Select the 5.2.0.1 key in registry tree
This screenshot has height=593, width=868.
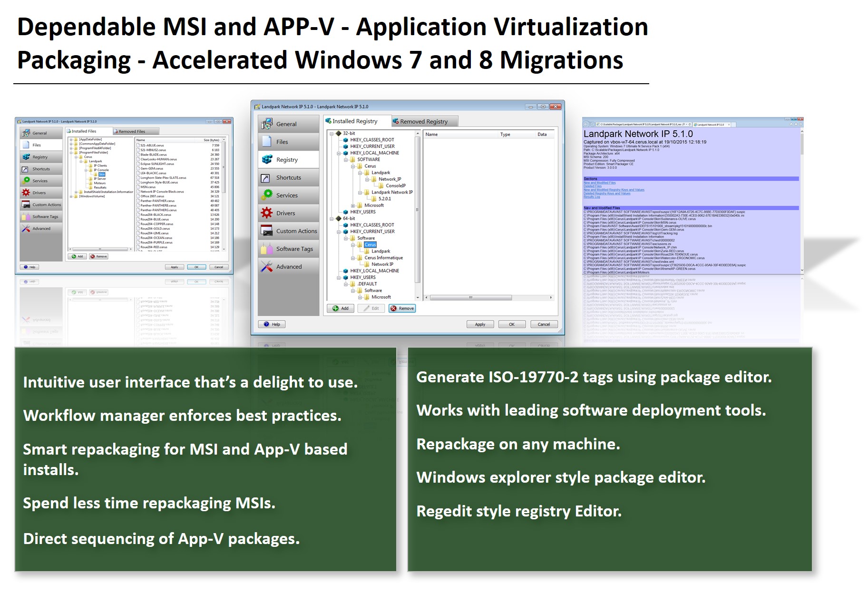384,199
